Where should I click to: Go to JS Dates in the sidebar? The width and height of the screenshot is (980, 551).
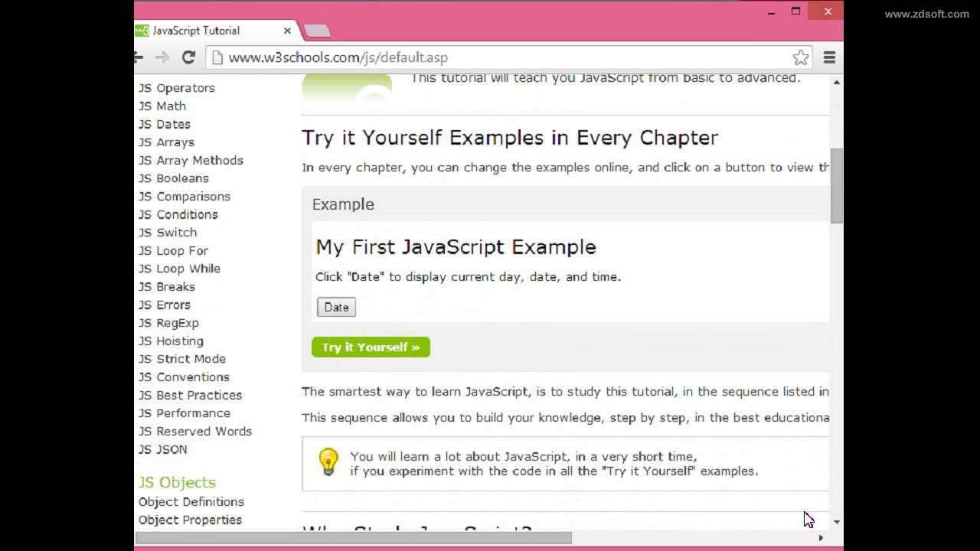[x=165, y=124]
